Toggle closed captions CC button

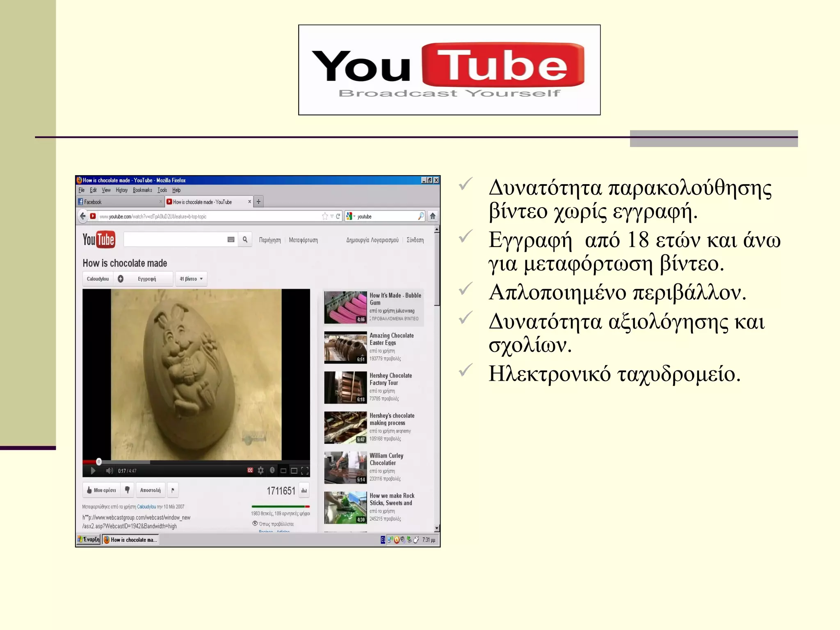click(x=250, y=470)
